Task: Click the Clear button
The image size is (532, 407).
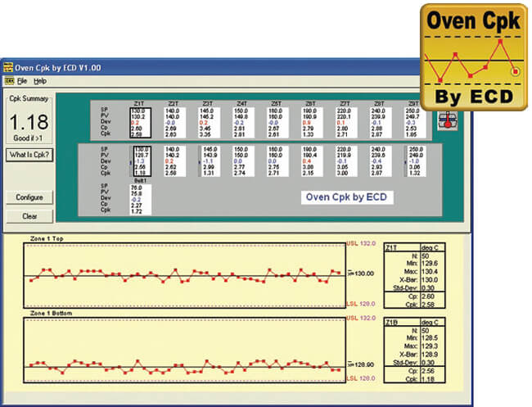Action: [x=29, y=216]
